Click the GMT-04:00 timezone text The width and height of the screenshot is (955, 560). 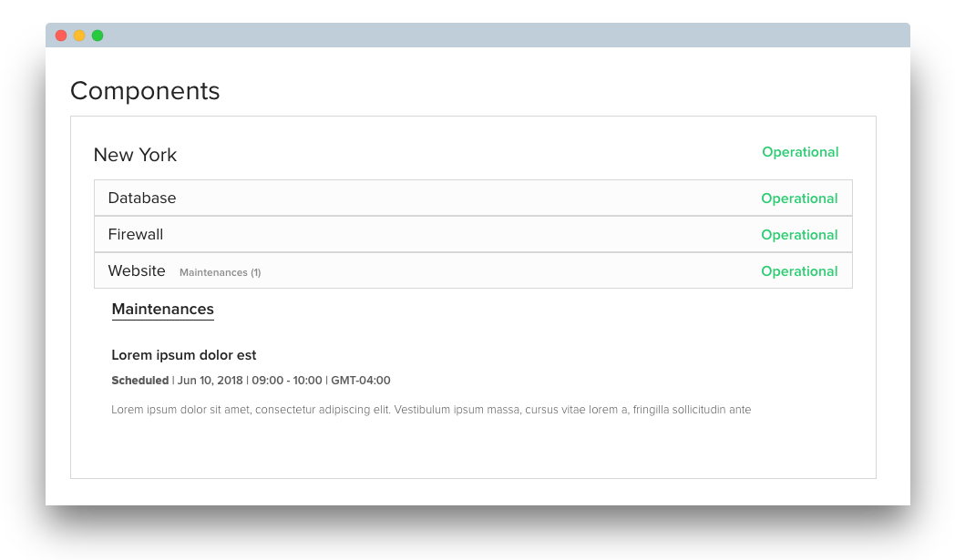pyautogui.click(x=361, y=381)
